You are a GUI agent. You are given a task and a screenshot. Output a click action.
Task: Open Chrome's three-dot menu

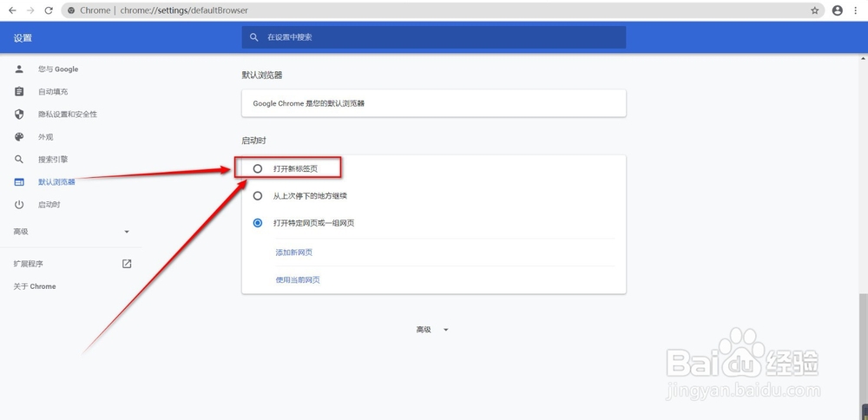tap(857, 10)
